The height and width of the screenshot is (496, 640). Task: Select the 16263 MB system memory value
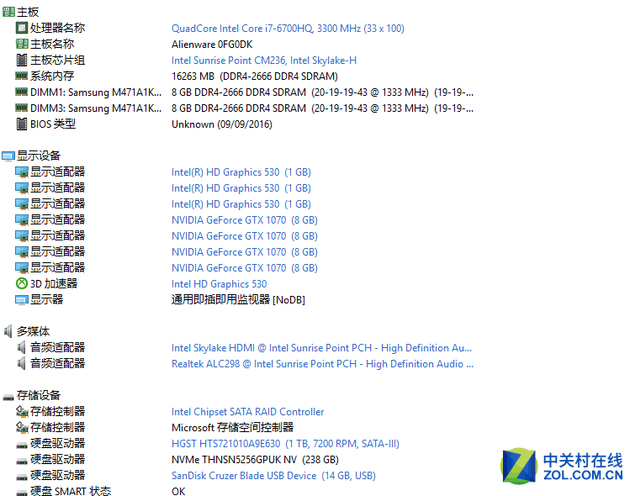tap(255, 76)
